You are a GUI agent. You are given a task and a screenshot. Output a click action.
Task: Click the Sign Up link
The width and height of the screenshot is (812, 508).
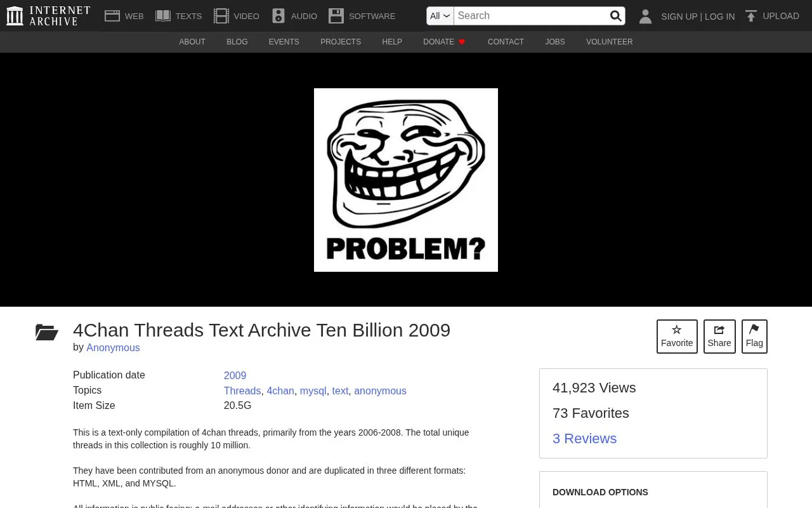pyautogui.click(x=679, y=17)
